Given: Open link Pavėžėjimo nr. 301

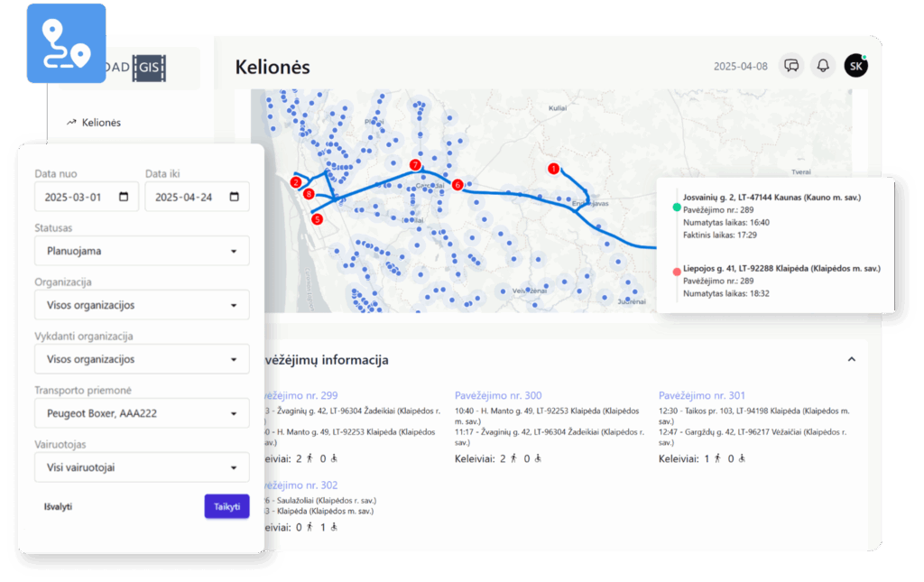Looking at the screenshot, I should coord(702,395).
